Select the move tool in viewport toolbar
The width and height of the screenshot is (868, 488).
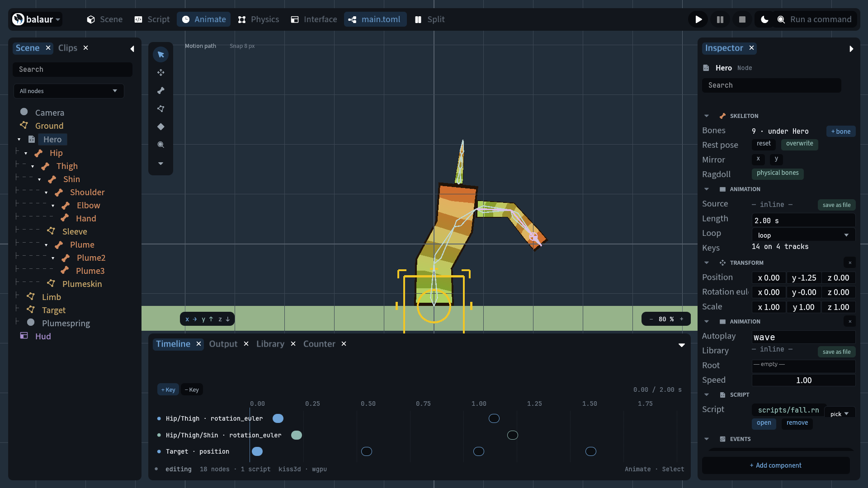[x=160, y=72]
